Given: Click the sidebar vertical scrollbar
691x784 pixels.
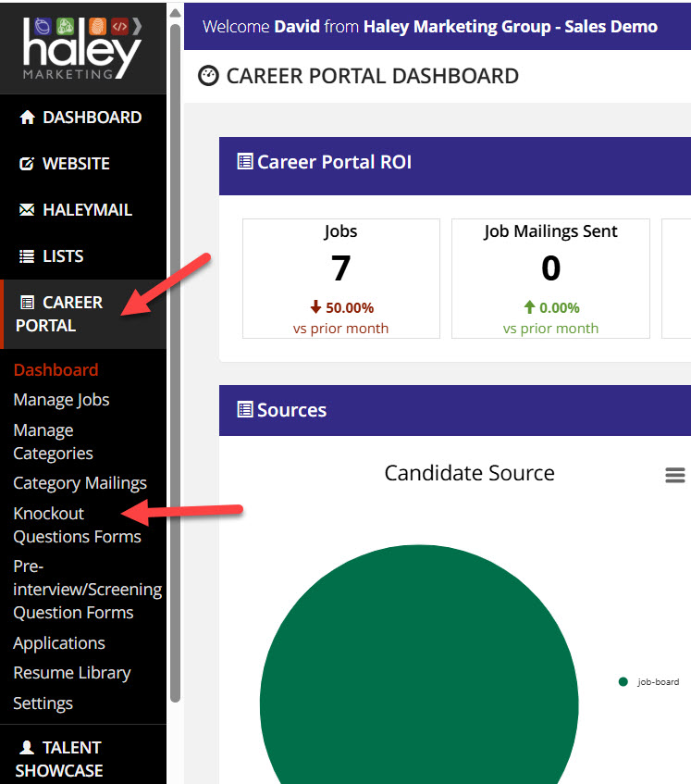Looking at the screenshot, I should tap(175, 370).
